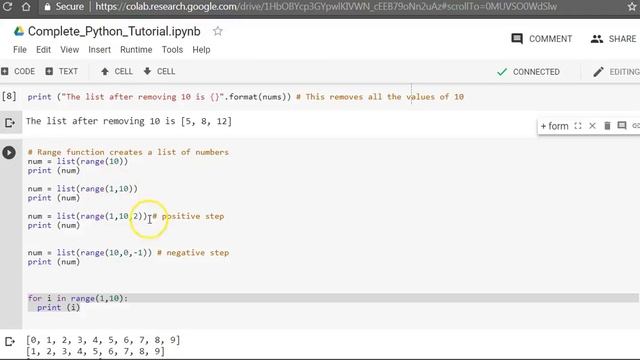The height and width of the screenshot is (360, 640).
Task: Add a comment via cell toolbar comment icon
Action: point(622,125)
